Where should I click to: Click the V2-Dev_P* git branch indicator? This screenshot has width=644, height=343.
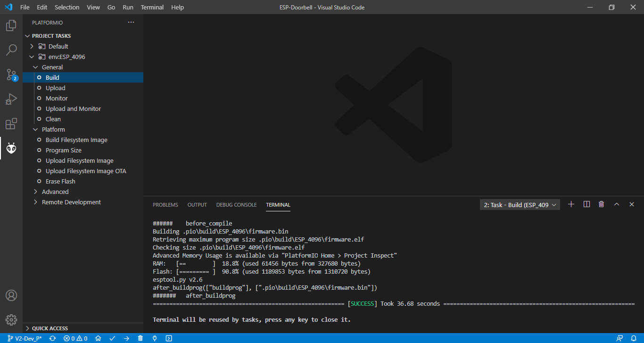[x=25, y=338]
